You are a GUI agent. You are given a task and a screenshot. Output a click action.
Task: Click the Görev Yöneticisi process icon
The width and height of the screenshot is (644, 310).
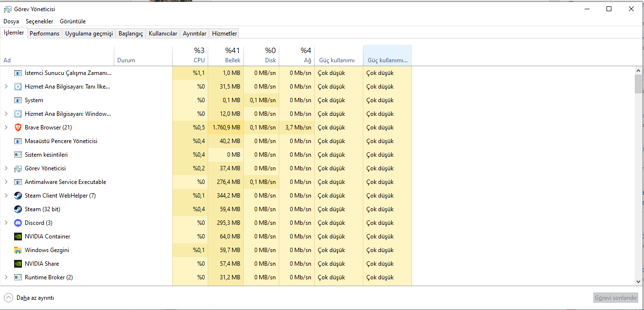[18, 168]
